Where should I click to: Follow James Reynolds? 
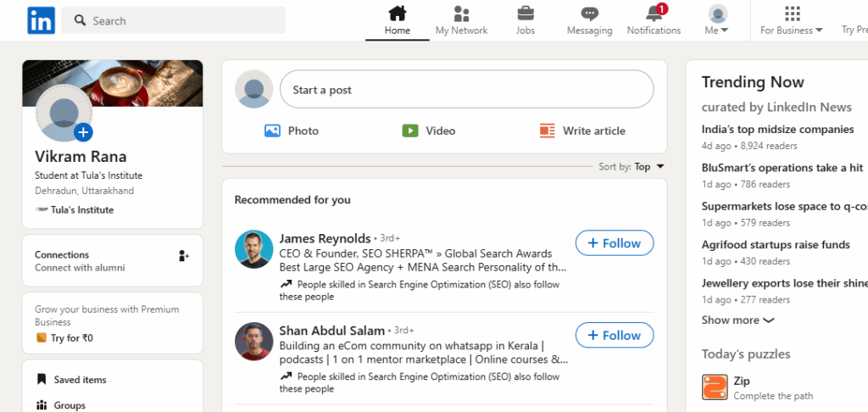615,243
